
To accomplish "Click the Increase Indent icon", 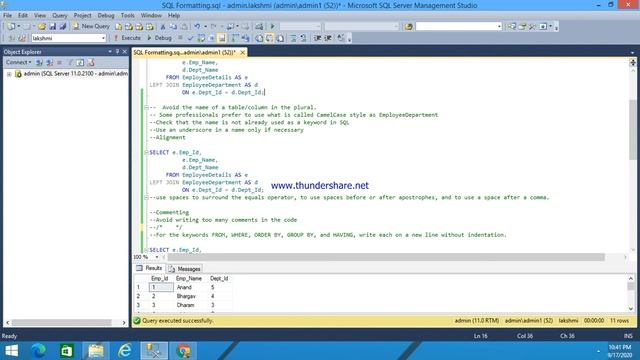I will pos(328,38).
